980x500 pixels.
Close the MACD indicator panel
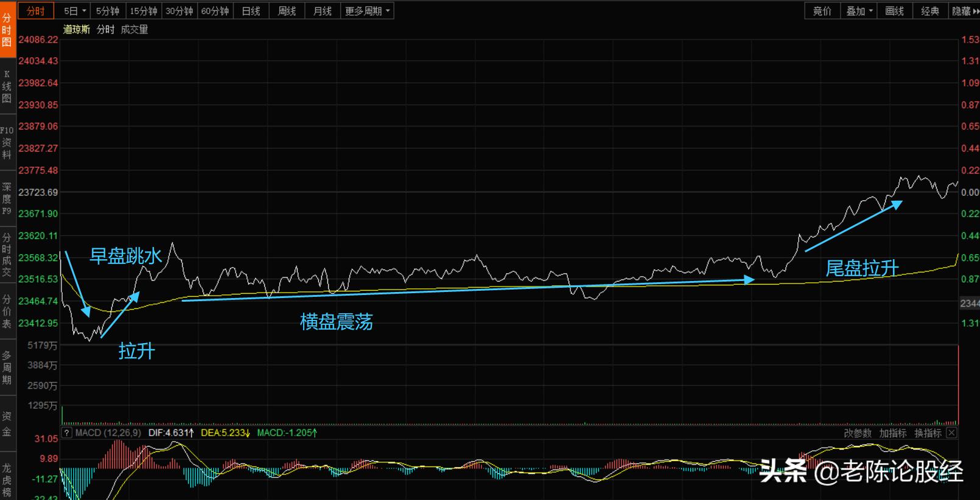pos(951,433)
